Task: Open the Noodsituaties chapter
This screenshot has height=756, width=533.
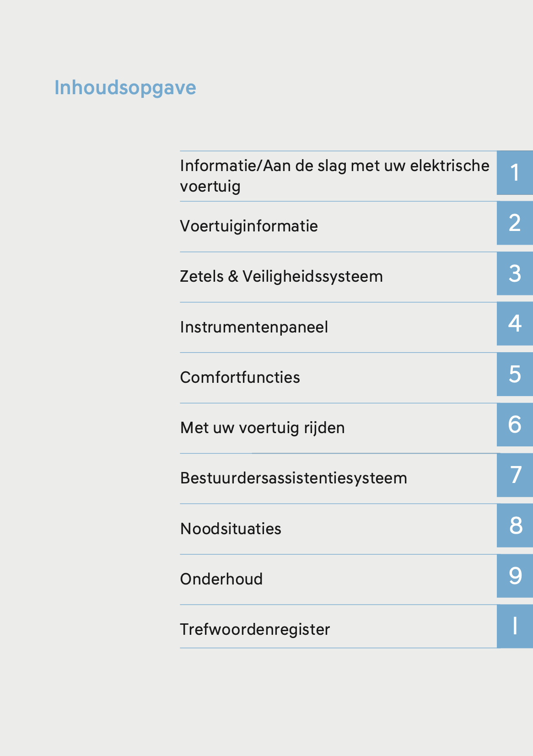Action: [x=231, y=529]
